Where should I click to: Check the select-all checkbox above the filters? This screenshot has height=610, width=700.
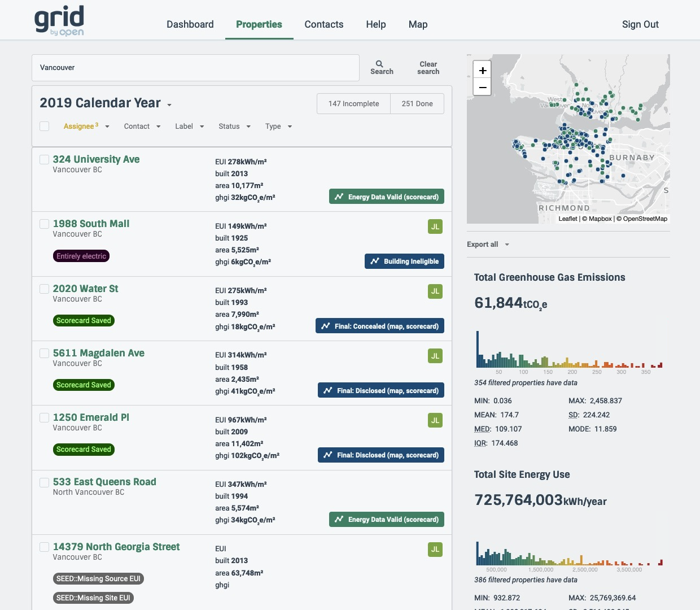click(44, 126)
